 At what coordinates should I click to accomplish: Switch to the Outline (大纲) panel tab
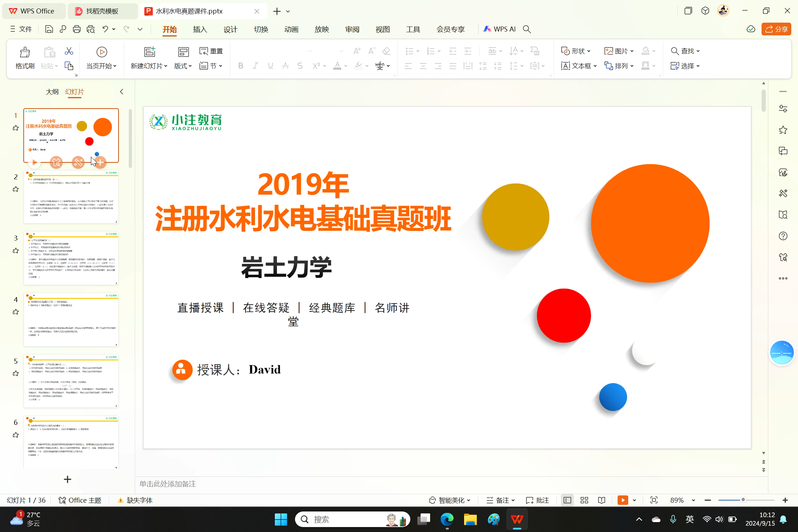pos(52,92)
